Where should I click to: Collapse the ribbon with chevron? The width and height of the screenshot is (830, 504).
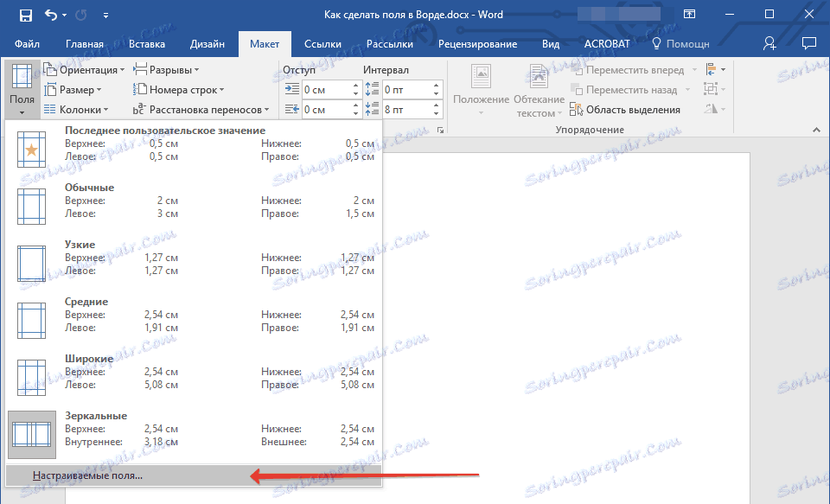[x=816, y=130]
